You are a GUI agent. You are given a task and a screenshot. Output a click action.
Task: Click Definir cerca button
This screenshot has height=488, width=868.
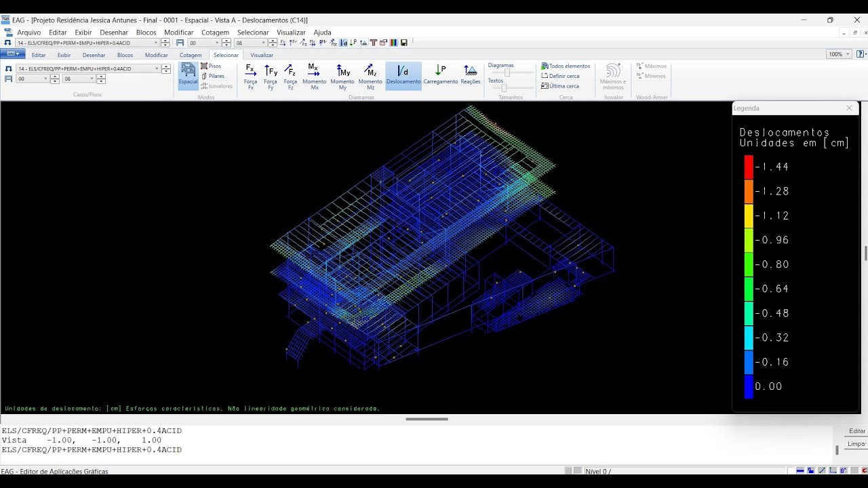tap(560, 76)
